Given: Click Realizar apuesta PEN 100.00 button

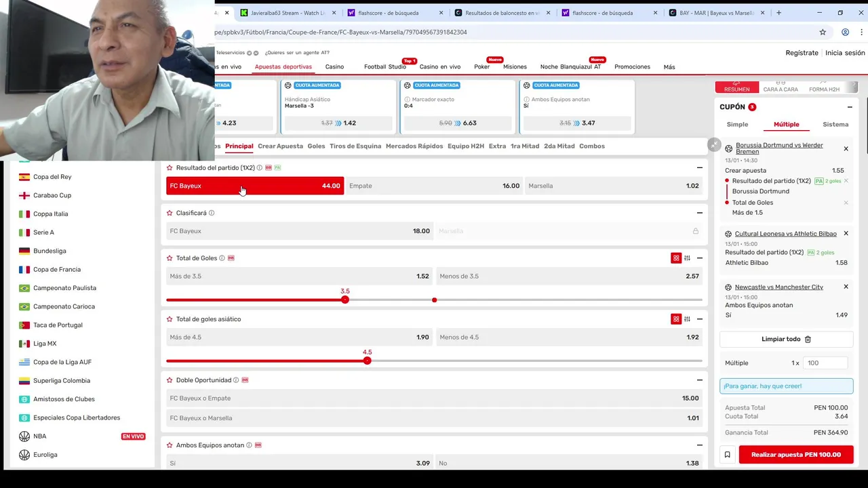Looking at the screenshot, I should (x=796, y=455).
